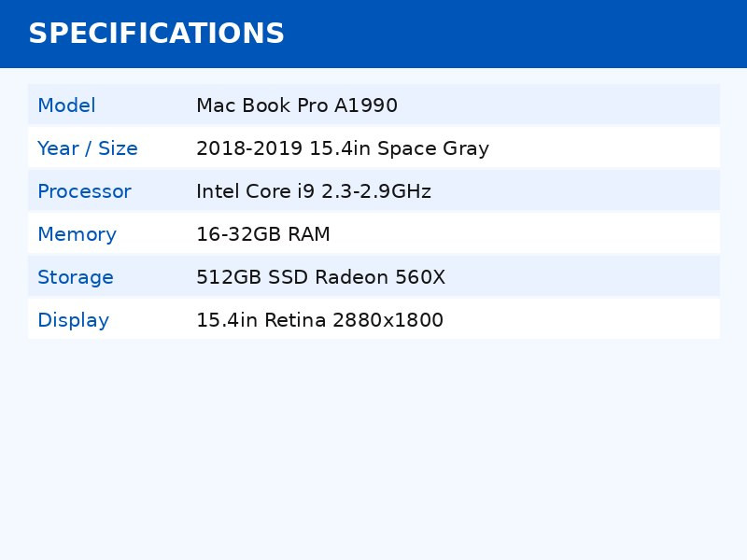Click 512GB SSD Radeon 560X value
The height and width of the screenshot is (560, 747).
[320, 276]
